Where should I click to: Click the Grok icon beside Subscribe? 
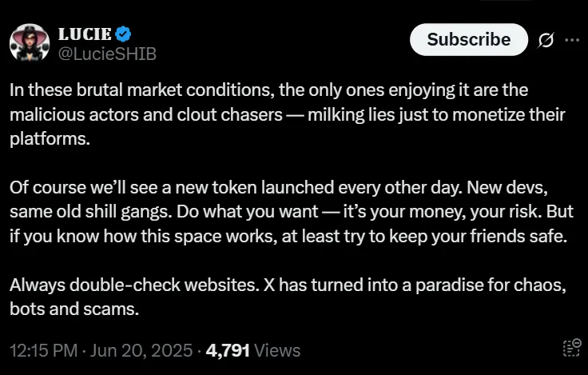[x=547, y=40]
